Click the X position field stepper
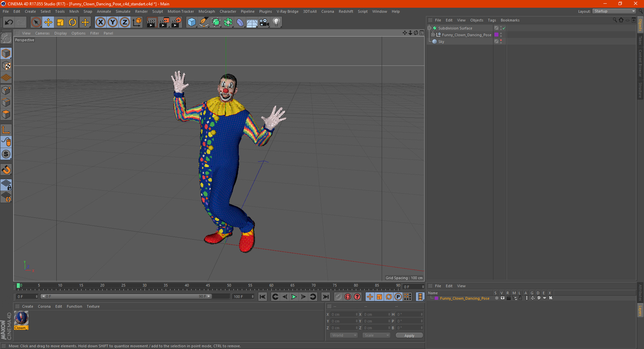644x349 pixels. 357,314
